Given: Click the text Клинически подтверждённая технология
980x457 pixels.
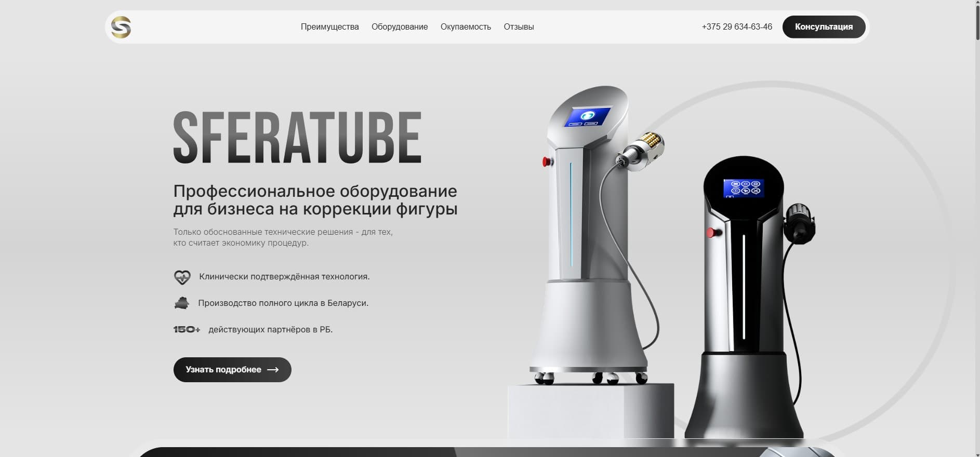Looking at the screenshot, I should [x=284, y=277].
